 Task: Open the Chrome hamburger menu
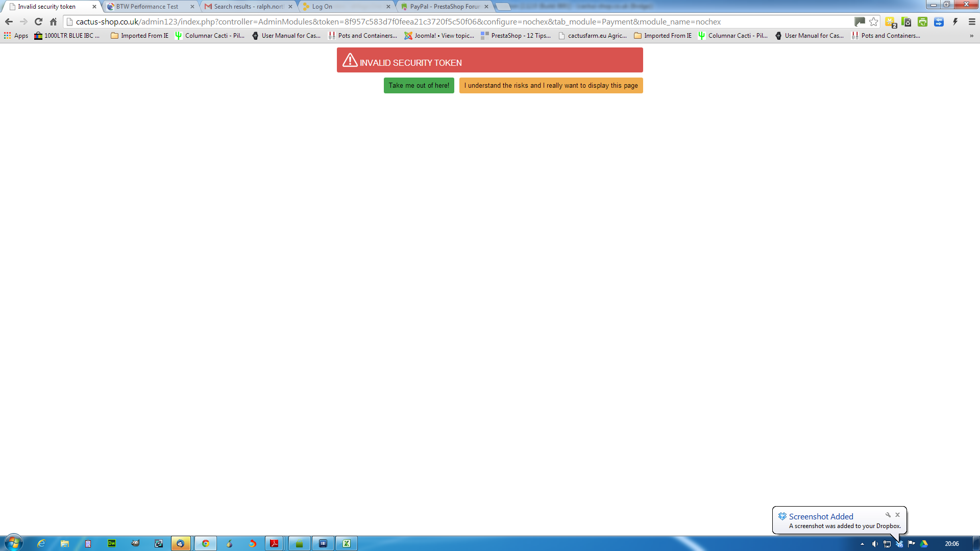pos(972,22)
